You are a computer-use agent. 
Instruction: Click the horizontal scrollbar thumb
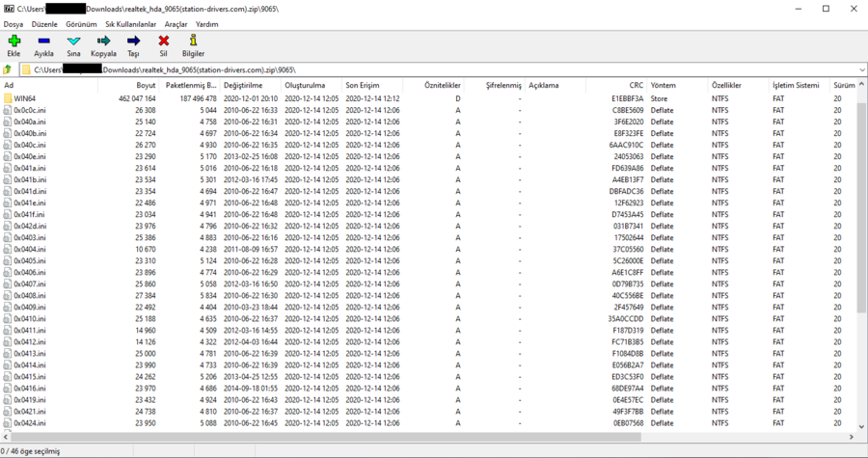point(326,437)
